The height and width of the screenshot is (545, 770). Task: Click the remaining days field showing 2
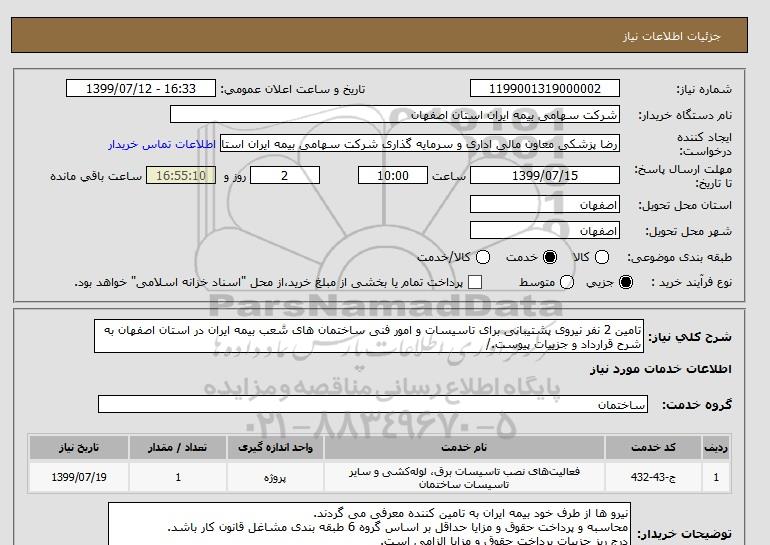coord(285,175)
